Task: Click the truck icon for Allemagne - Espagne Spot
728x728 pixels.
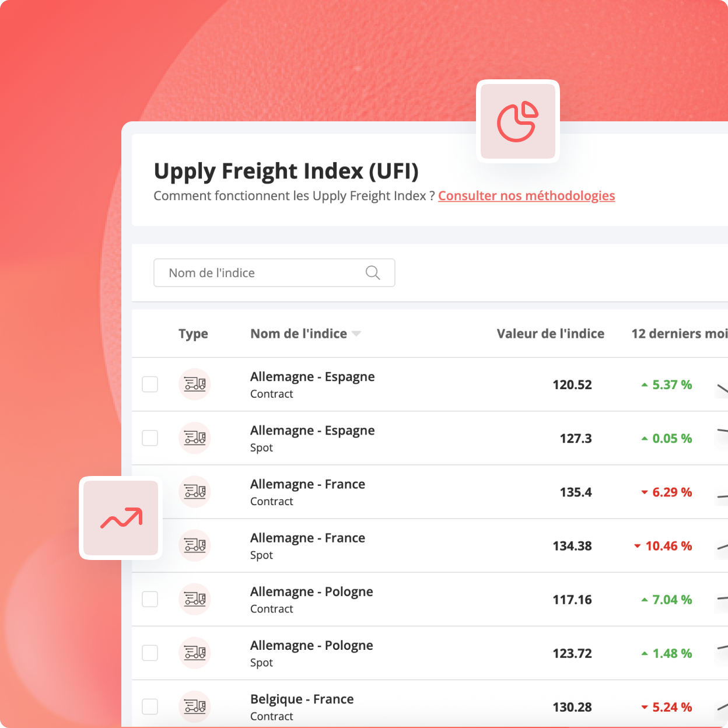Action: pos(195,438)
